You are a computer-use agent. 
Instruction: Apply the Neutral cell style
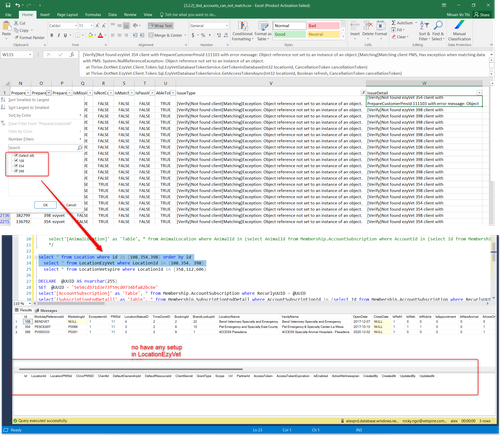tap(323, 34)
